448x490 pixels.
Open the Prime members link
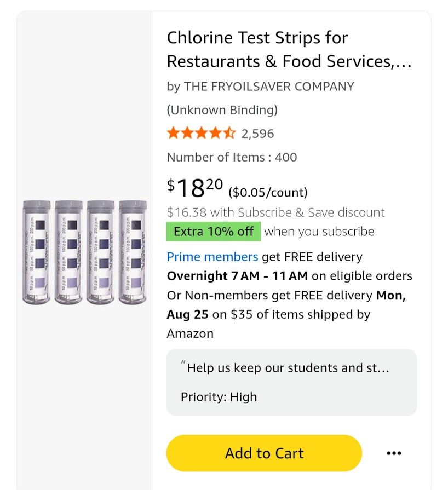pyautogui.click(x=212, y=257)
